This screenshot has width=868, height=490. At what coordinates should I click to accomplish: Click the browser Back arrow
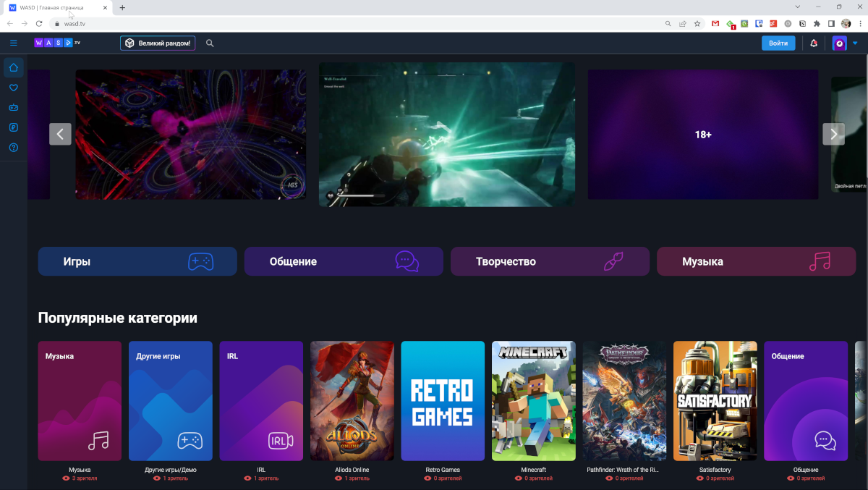(10, 23)
